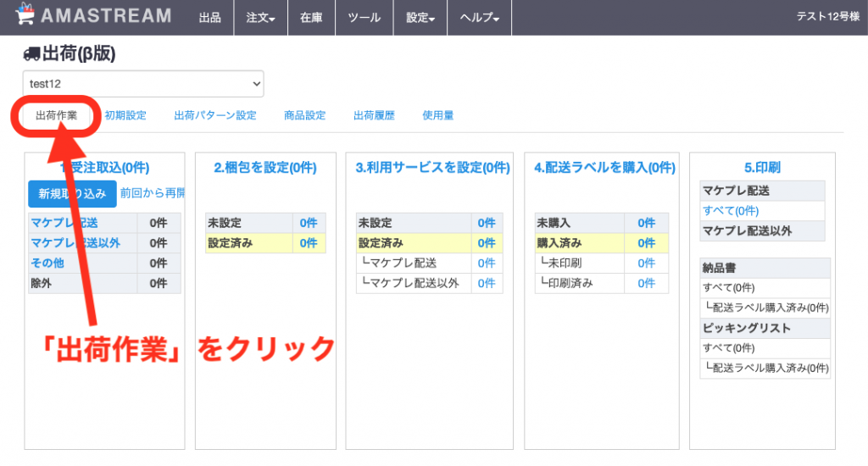Switch to the 初期設定 tab
The image size is (868, 466).
tap(125, 116)
